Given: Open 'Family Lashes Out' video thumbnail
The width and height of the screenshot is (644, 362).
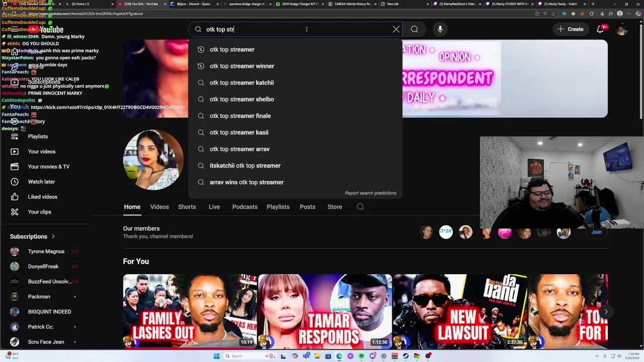Looking at the screenshot, I should [190, 311].
